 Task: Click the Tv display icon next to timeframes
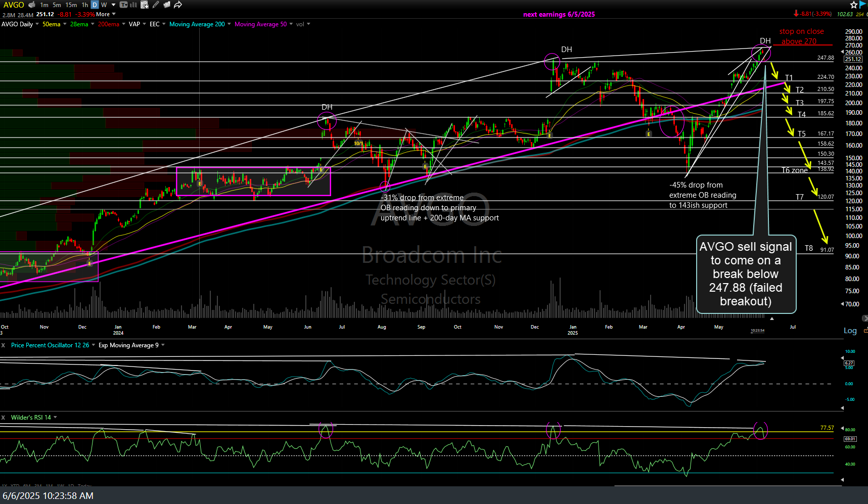pos(124,5)
